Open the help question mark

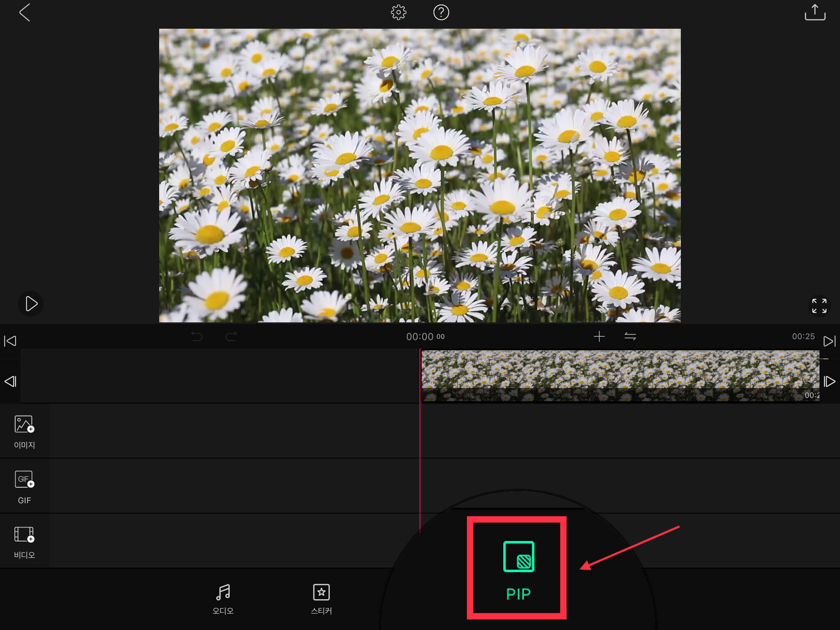(x=441, y=13)
